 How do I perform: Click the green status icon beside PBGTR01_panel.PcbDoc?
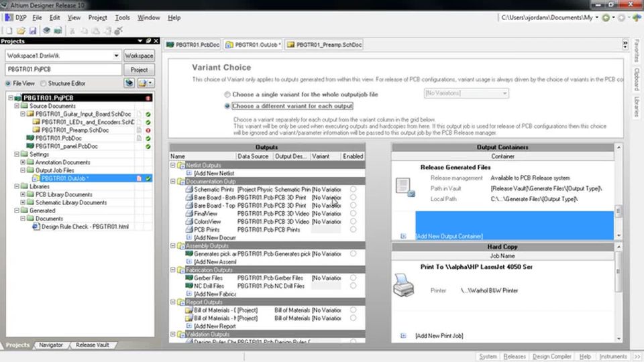148,146
